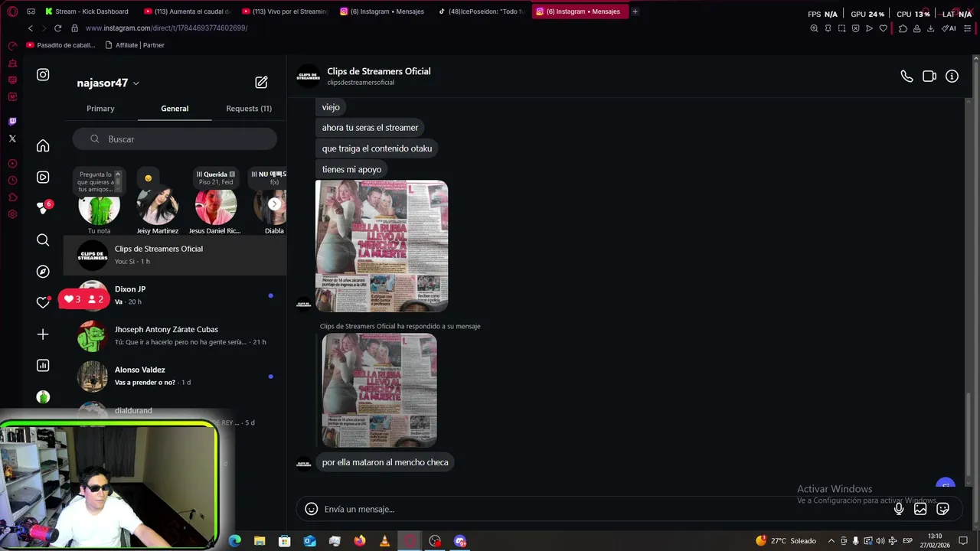Viewport: 980px width, 551px height.
Task: Click the browser snapshot tool icon
Action: coord(841,28)
